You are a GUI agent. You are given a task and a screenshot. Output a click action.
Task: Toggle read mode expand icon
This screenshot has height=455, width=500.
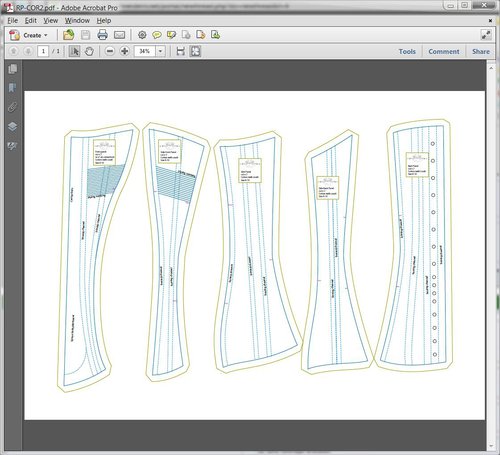pos(486,35)
